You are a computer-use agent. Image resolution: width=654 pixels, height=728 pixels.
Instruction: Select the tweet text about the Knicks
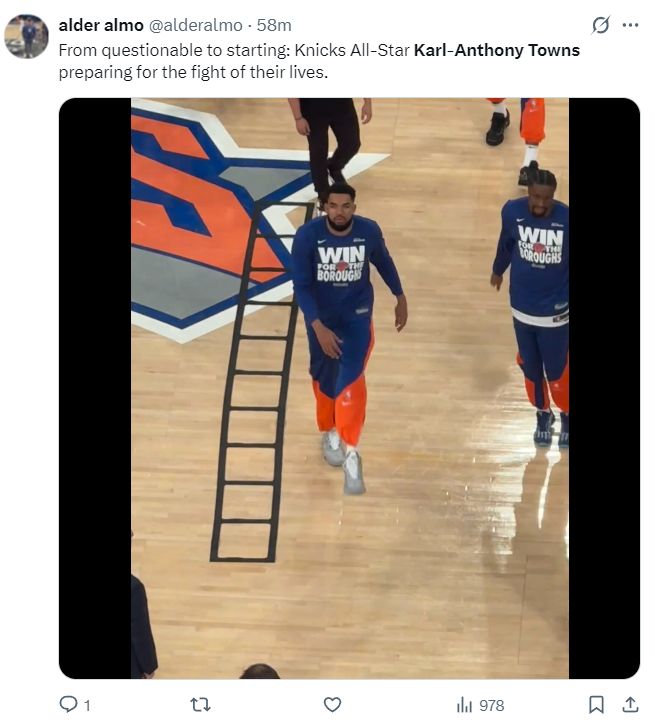pyautogui.click(x=319, y=61)
